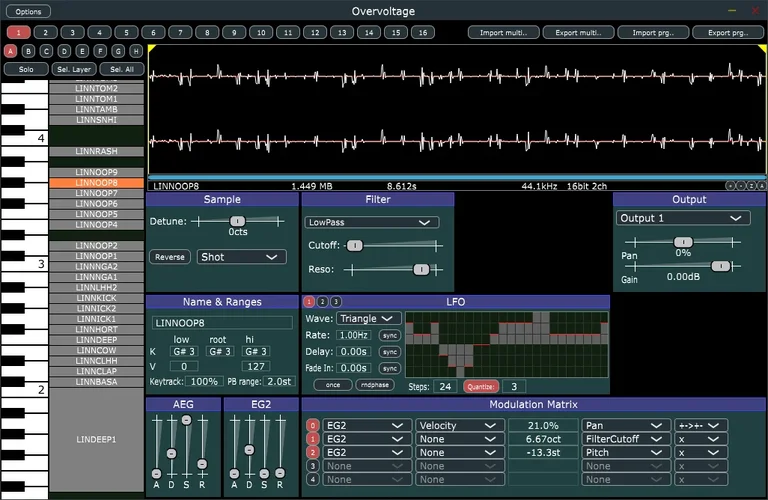Screen dimensions: 768x500
Task: Click the Export multi button
Action: tap(577, 32)
